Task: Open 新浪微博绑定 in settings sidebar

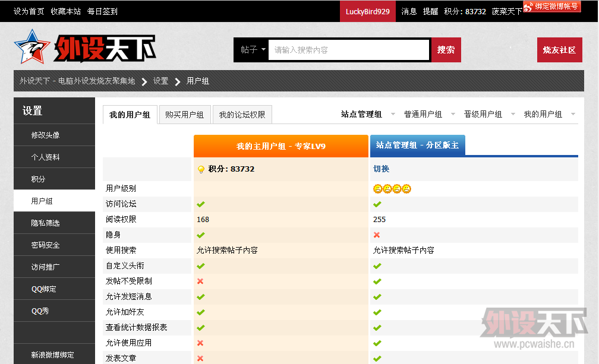Action: (54, 355)
